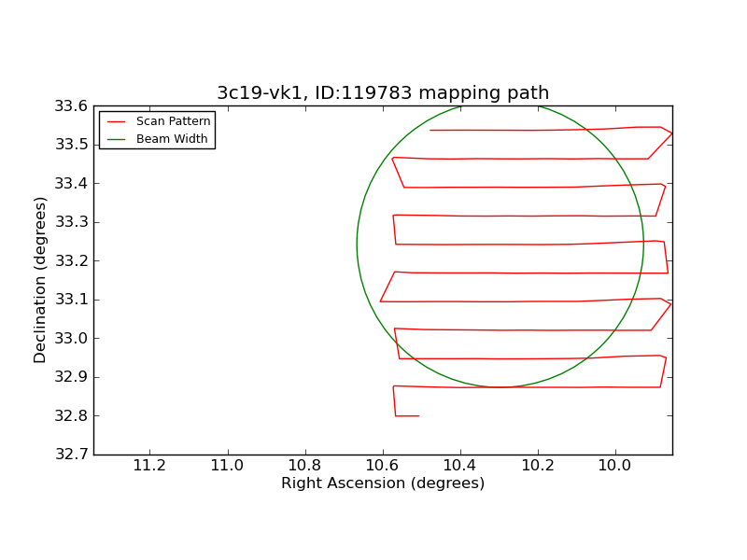Click the 32.9 declination tick label

coord(71,377)
